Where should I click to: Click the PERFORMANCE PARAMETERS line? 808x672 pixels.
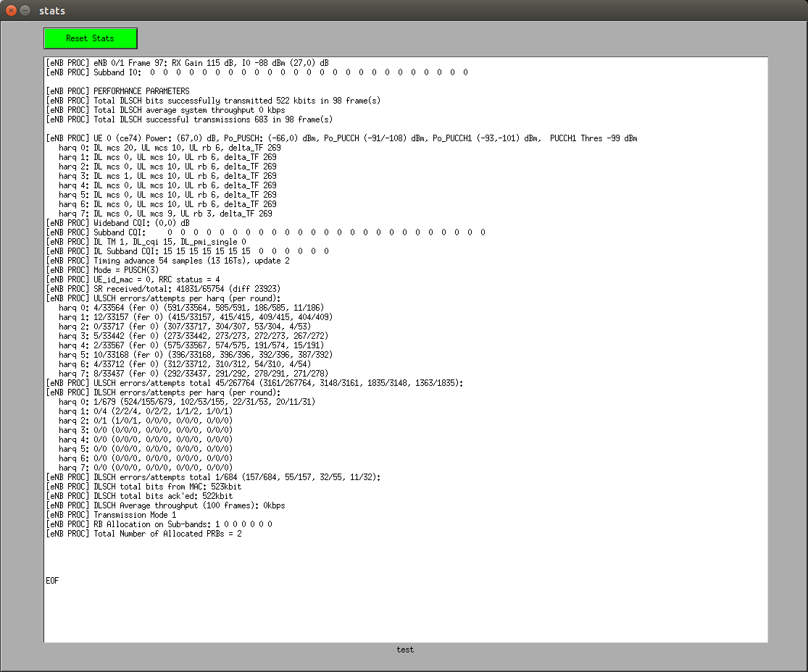click(x=117, y=91)
